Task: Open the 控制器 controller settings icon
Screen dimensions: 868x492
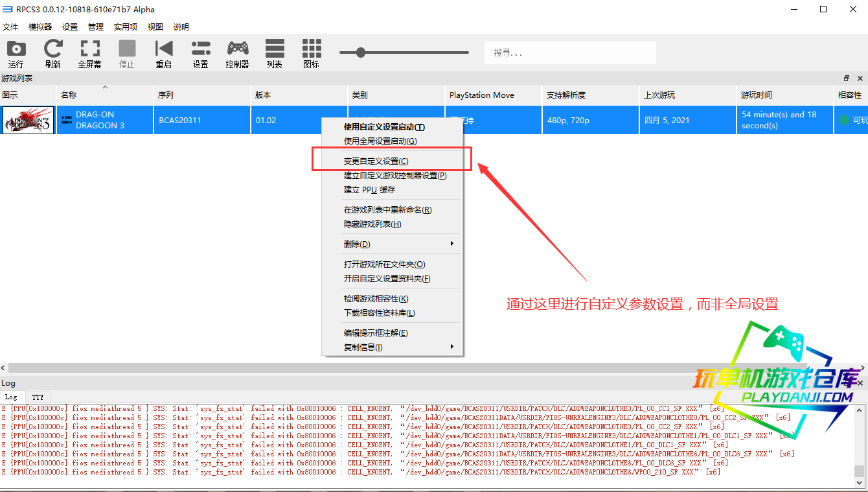Action: [x=238, y=53]
